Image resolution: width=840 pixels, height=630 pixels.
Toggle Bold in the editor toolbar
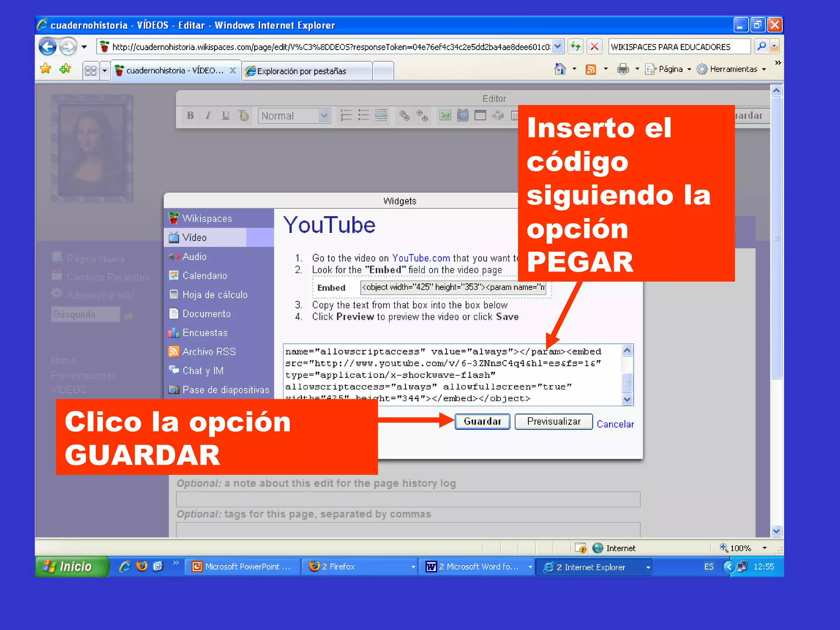[x=190, y=115]
